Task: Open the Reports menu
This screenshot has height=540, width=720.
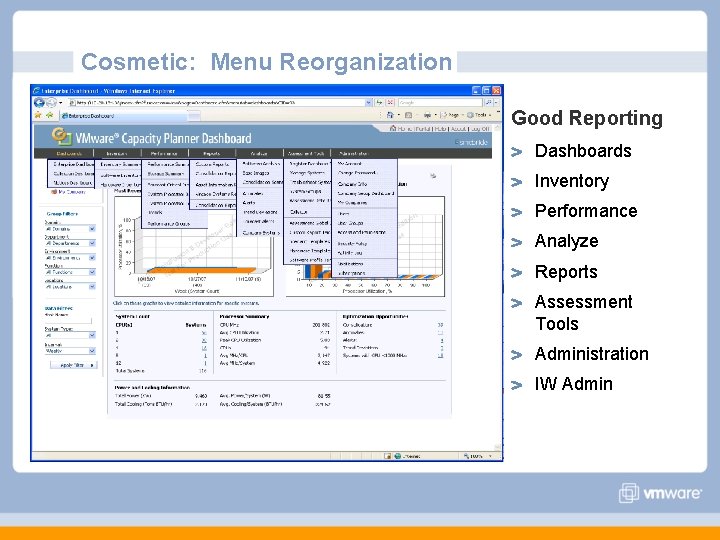Action: pyautogui.click(x=212, y=153)
